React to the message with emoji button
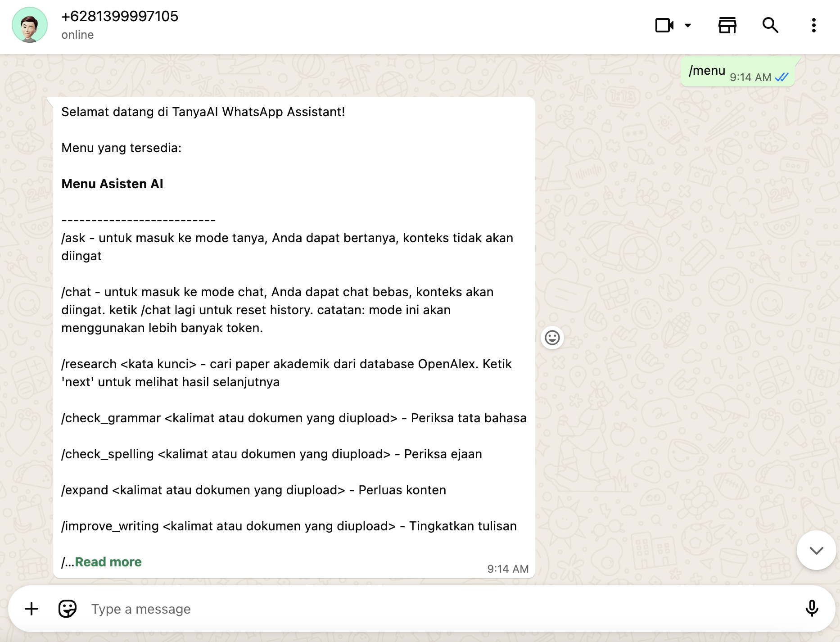 click(552, 338)
